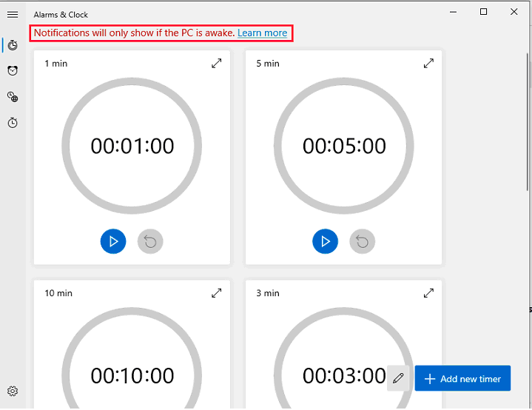The image size is (532, 410).
Task: Select the 00:10:00 timer display
Action: tap(132, 376)
